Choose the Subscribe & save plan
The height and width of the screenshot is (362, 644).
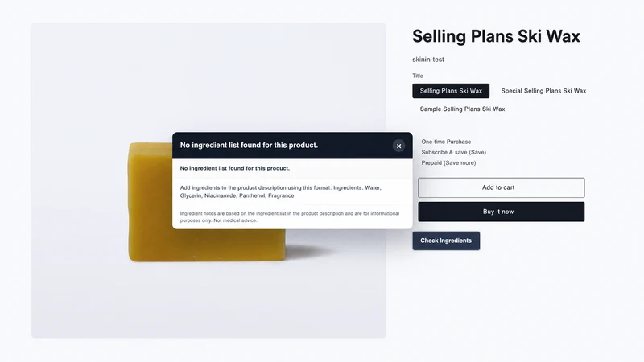[453, 152]
